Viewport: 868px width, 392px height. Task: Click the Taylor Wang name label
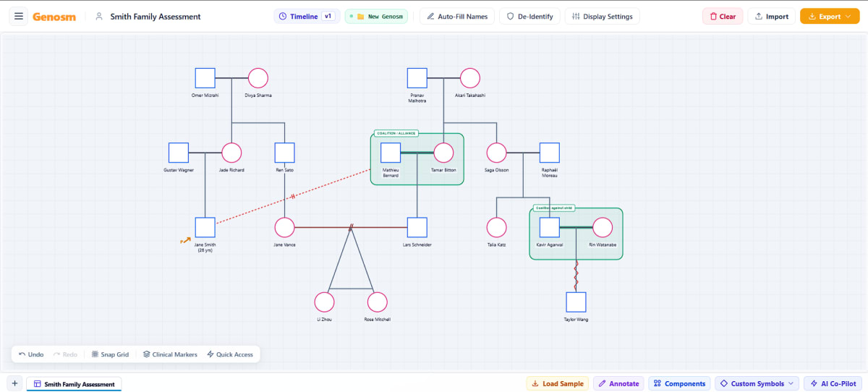pyautogui.click(x=576, y=319)
